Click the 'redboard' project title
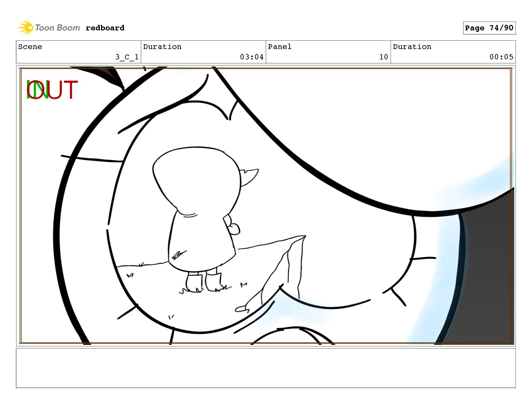 coord(105,28)
